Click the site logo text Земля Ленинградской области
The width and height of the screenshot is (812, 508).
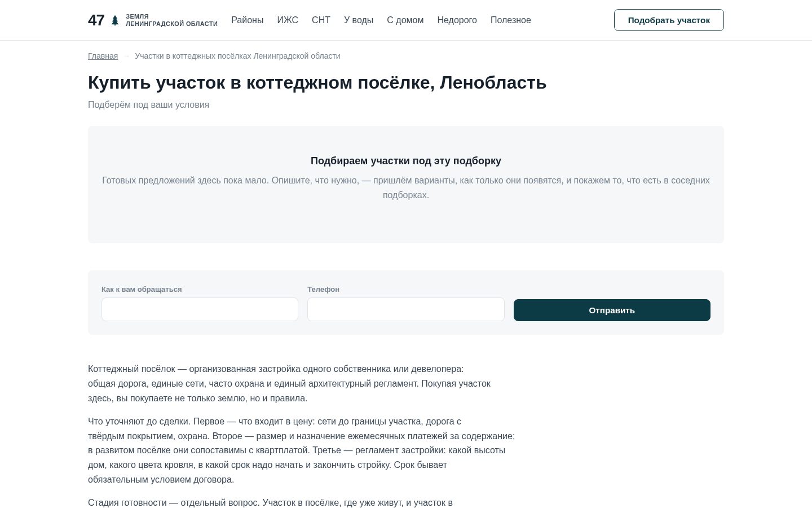(171, 20)
